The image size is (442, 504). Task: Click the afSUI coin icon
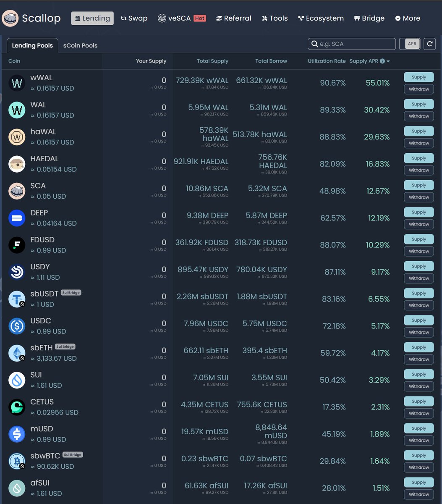(17, 488)
